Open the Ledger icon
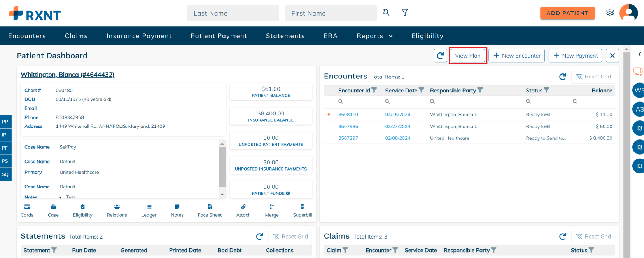The height and width of the screenshot is (258, 644). [x=149, y=207]
